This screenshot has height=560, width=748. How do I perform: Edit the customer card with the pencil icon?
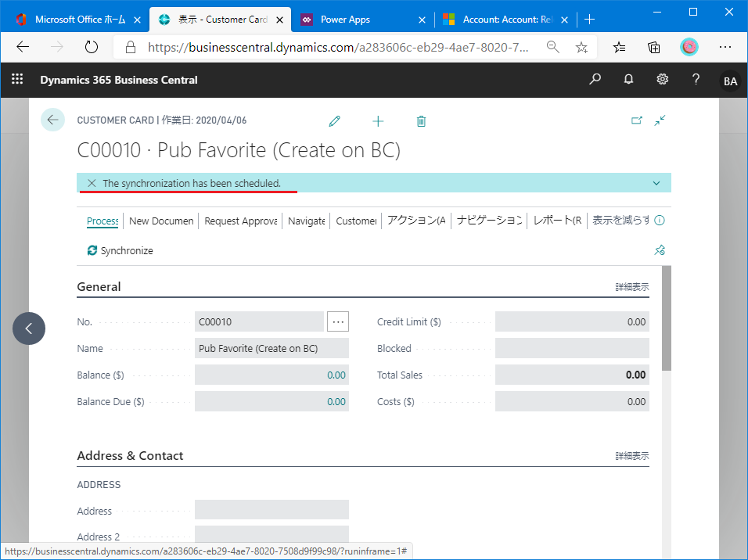point(334,121)
